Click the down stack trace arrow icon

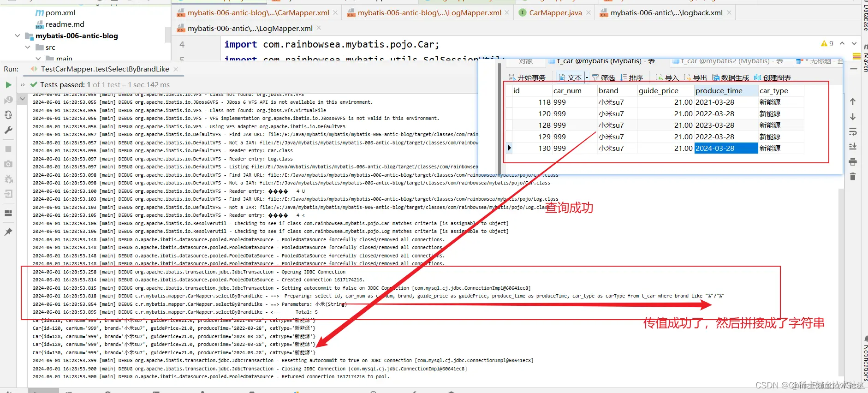[853, 117]
